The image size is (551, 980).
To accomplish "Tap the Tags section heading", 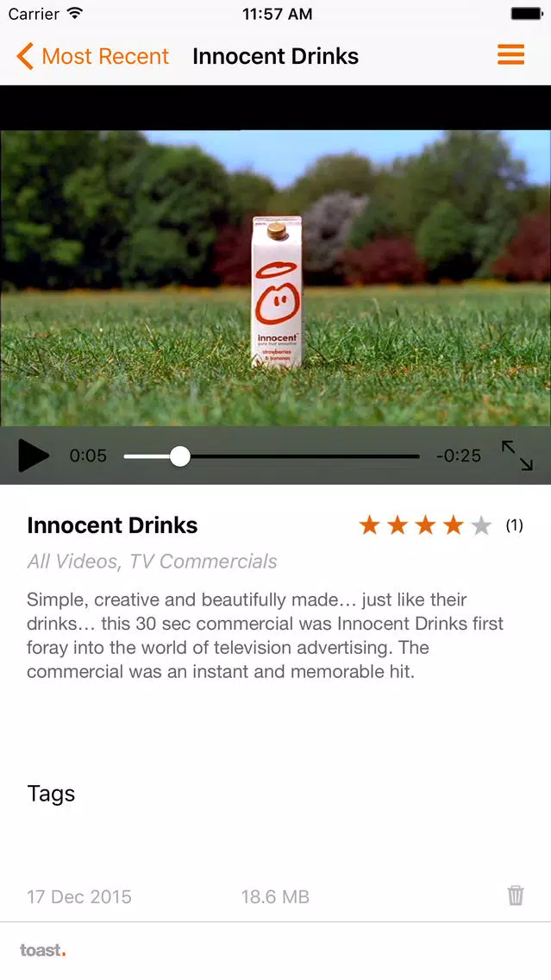I will click(x=51, y=794).
